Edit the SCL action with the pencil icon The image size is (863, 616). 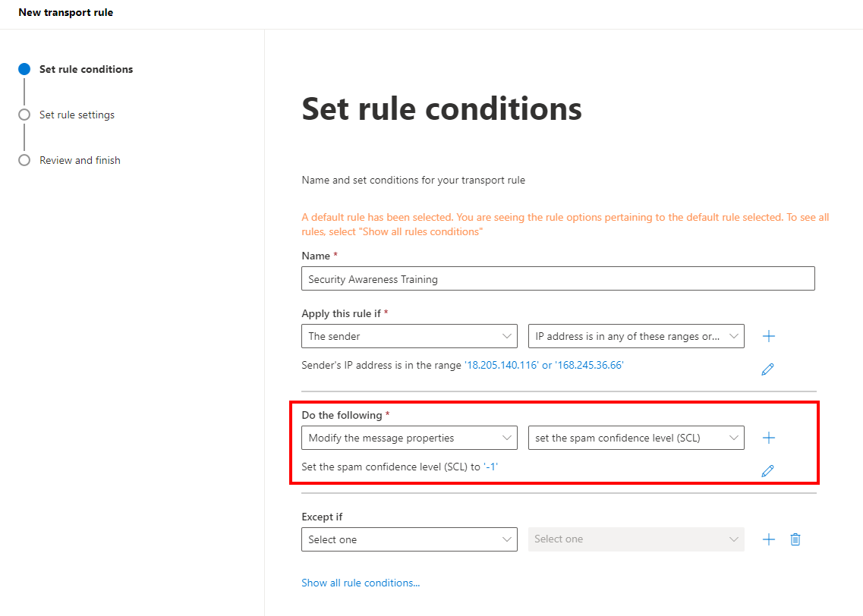[767, 470]
